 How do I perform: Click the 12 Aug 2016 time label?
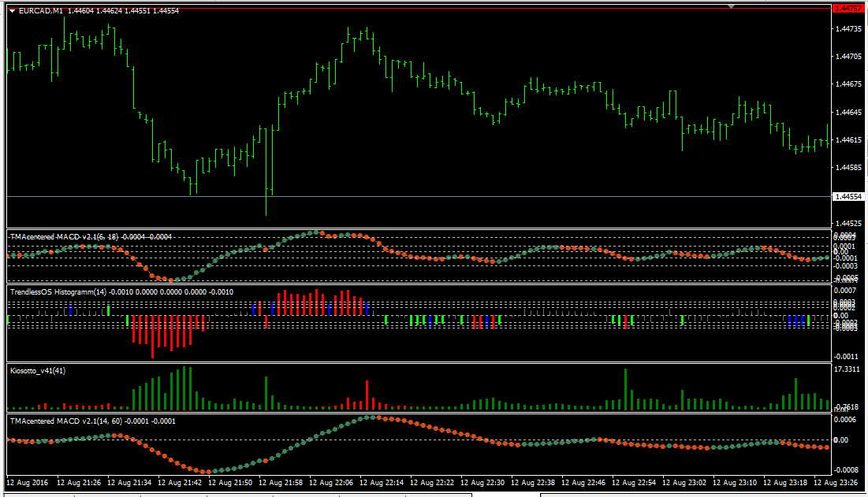pos(27,483)
